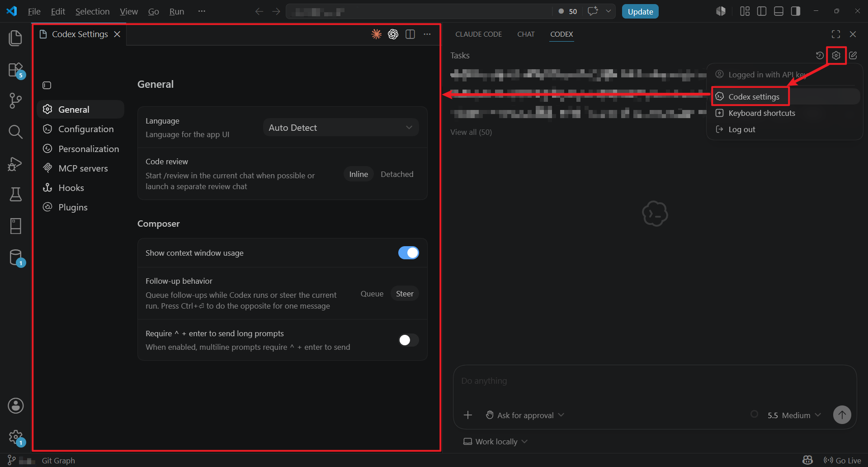Screen dimensions: 868x467
Task: Send the prompt with the arrow button
Action: (842, 415)
